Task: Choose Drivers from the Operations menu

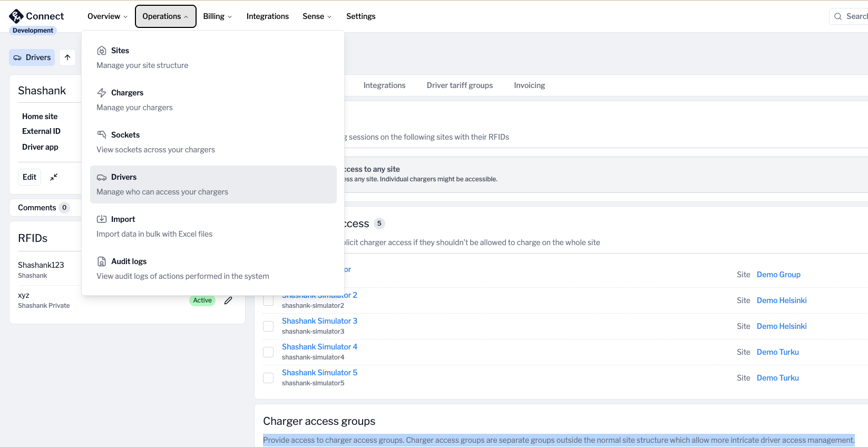Action: [213, 184]
